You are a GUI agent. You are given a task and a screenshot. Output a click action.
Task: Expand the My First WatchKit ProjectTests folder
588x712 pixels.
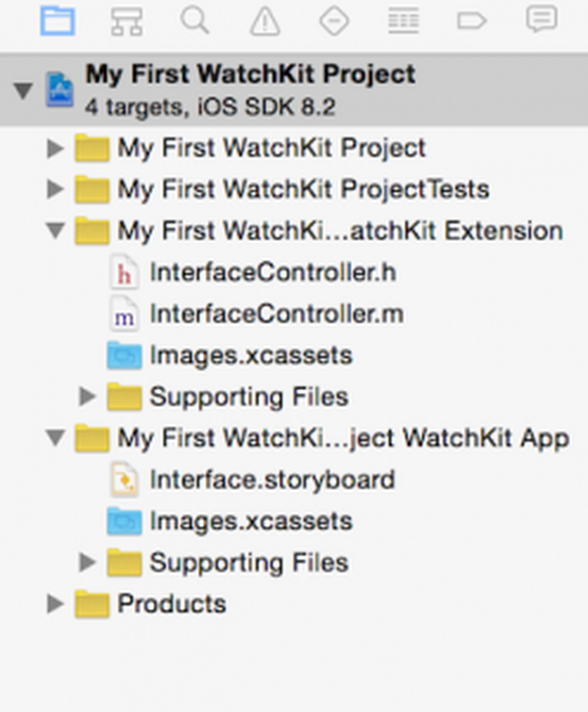coord(55,189)
